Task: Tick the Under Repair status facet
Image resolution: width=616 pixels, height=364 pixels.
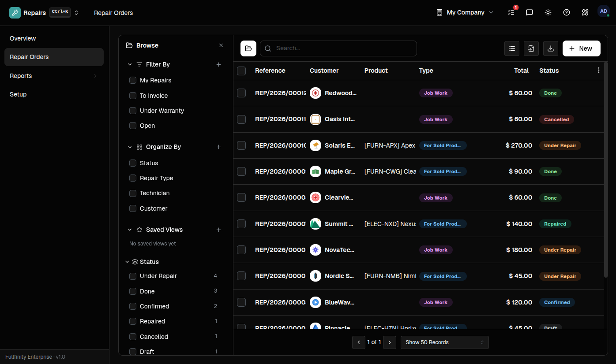Action: [133, 276]
